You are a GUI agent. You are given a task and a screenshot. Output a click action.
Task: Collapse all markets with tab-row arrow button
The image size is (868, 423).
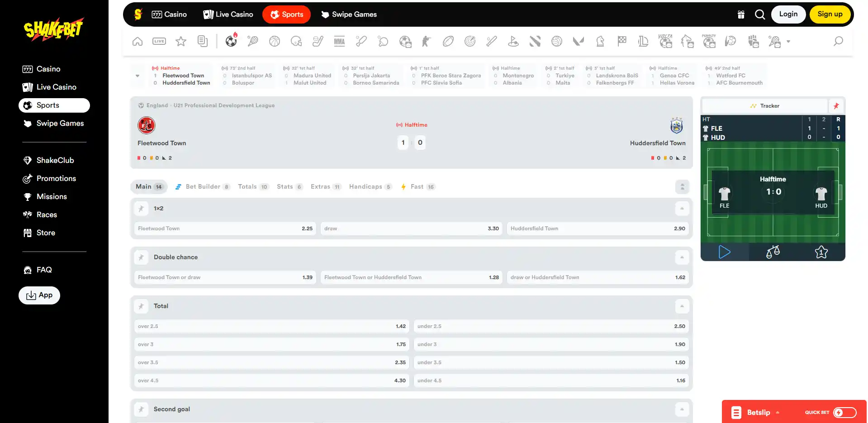(682, 187)
